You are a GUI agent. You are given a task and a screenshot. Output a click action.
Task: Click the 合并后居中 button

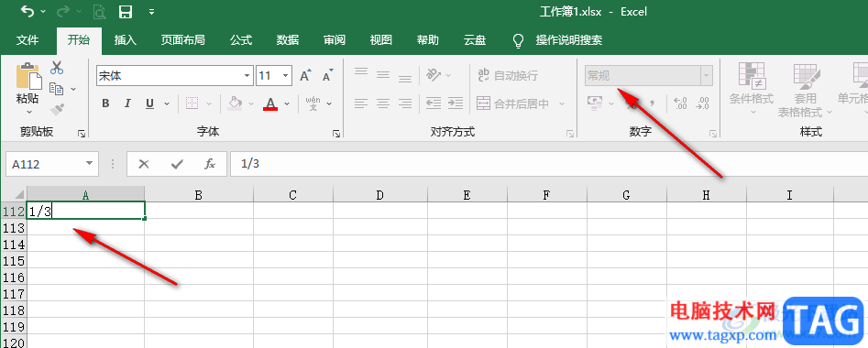(x=513, y=103)
